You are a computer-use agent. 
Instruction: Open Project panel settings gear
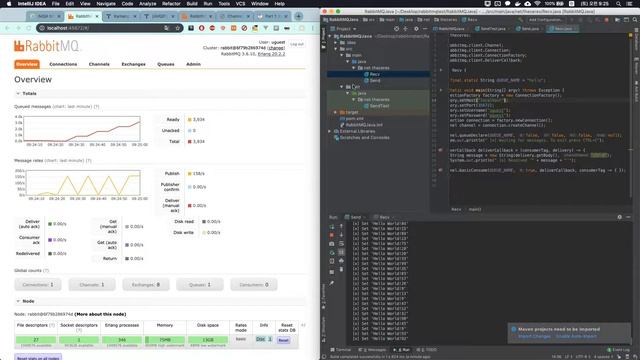(x=416, y=29)
